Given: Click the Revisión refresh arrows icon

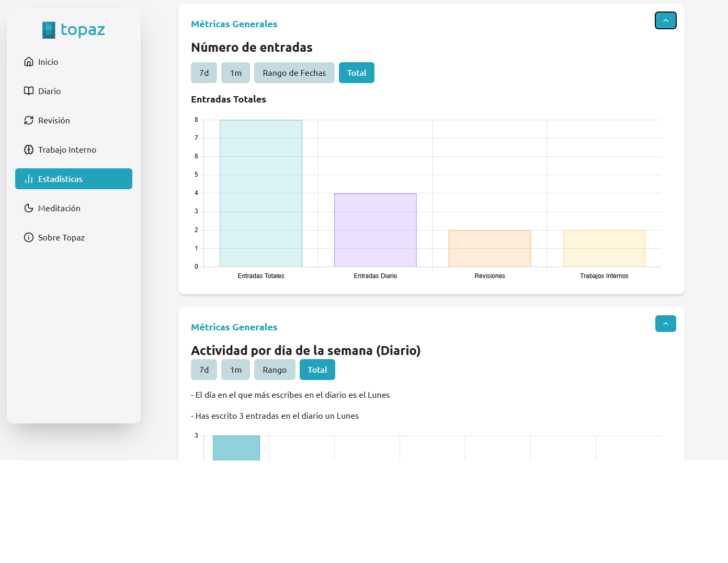Looking at the screenshot, I should [29, 120].
